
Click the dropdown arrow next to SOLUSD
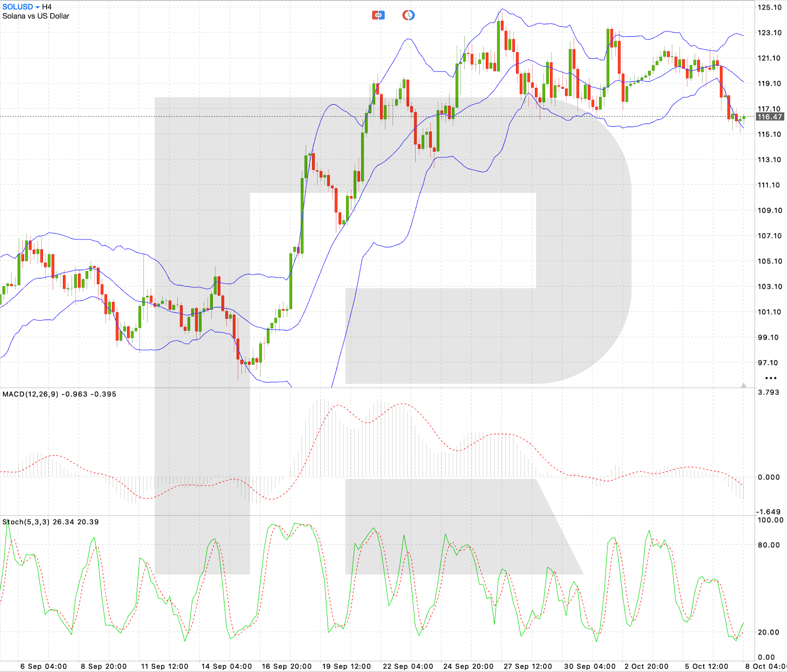(38, 7)
